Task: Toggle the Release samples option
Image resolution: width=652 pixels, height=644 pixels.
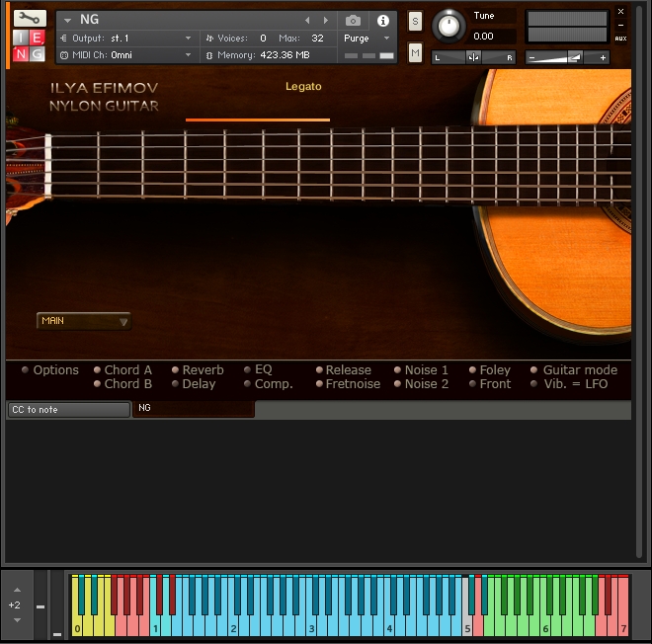Action: [x=319, y=369]
